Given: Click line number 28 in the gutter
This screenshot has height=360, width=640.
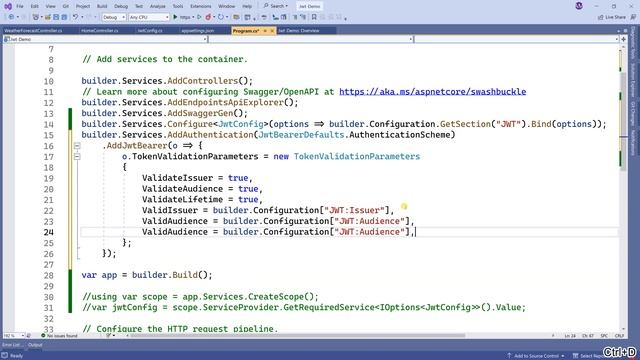Looking at the screenshot, I should pyautogui.click(x=49, y=276).
